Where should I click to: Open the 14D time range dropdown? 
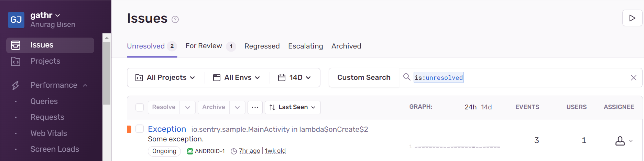click(x=295, y=77)
